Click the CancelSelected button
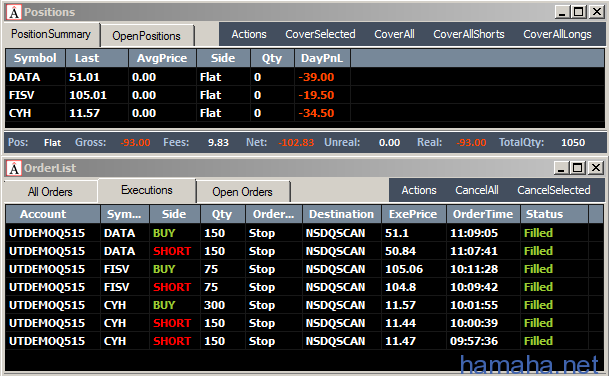Image resolution: width=609 pixels, height=376 pixels. pyautogui.click(x=554, y=190)
